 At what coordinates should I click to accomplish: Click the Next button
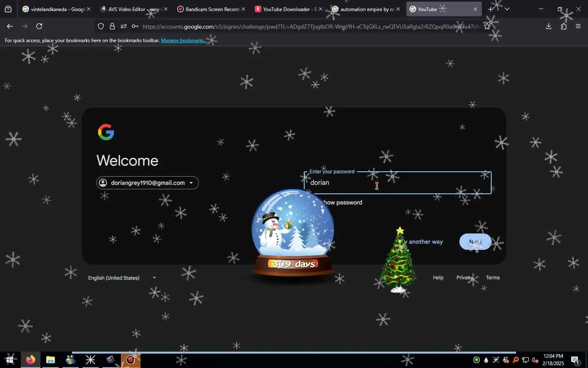pos(475,242)
